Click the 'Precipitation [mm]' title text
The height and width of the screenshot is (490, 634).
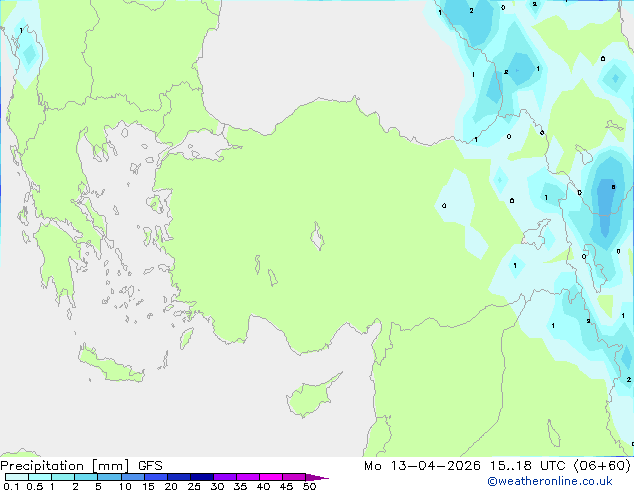65,466
